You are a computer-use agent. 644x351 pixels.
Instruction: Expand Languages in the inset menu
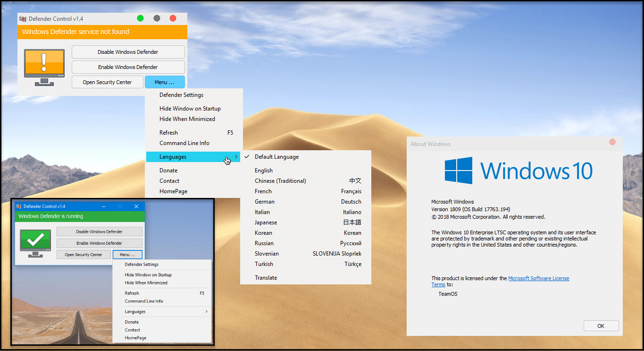pyautogui.click(x=162, y=312)
